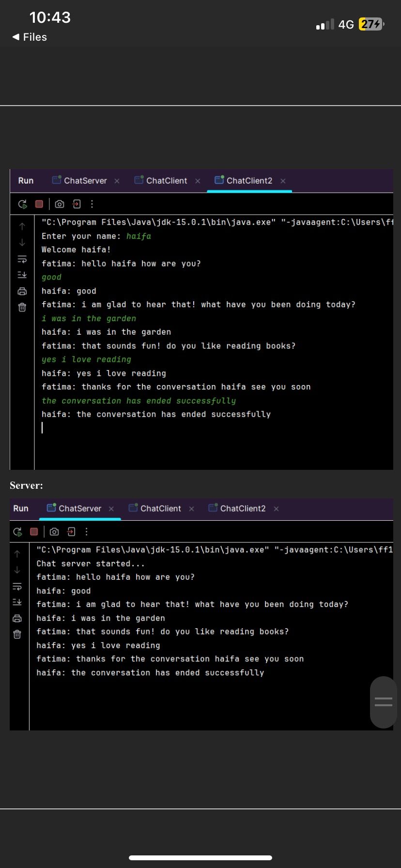The height and width of the screenshot is (868, 401).
Task: Click the camera icon in the ChatServer console toolbar
Action: [x=54, y=532]
